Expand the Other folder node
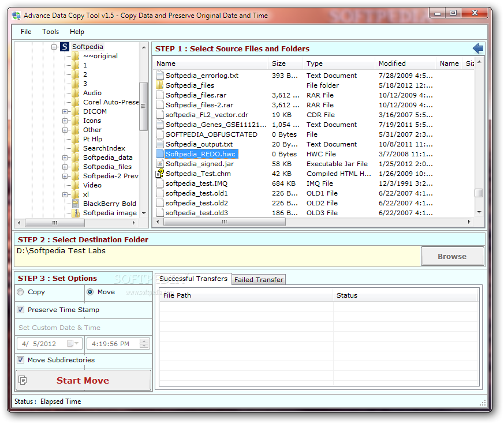 pyautogui.click(x=65, y=130)
